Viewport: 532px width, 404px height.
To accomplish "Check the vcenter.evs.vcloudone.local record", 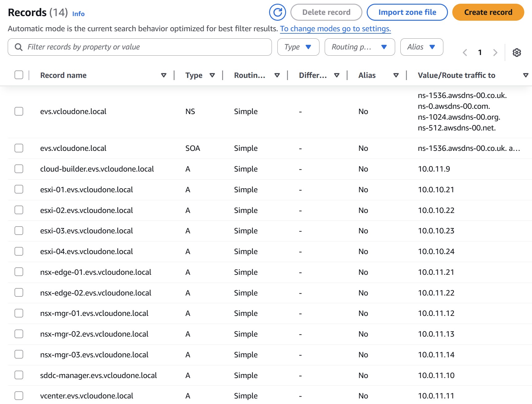I will point(19,396).
